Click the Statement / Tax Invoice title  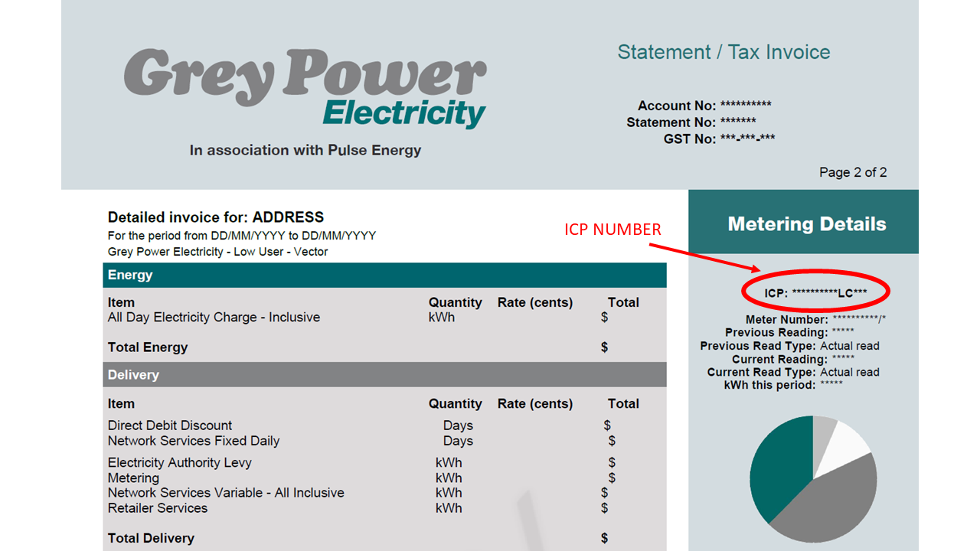pos(724,52)
